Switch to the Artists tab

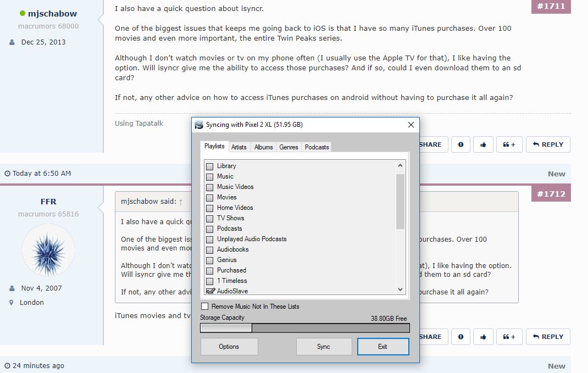[239, 147]
